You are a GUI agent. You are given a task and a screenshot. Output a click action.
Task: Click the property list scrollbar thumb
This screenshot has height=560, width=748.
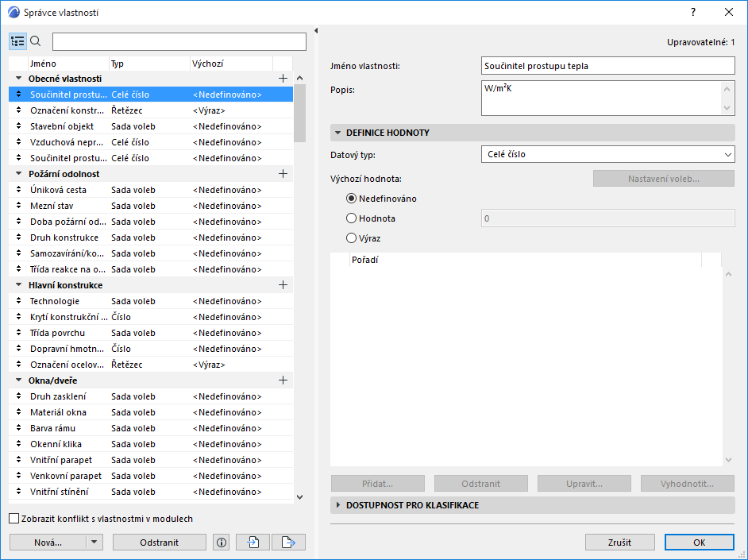coord(299,113)
